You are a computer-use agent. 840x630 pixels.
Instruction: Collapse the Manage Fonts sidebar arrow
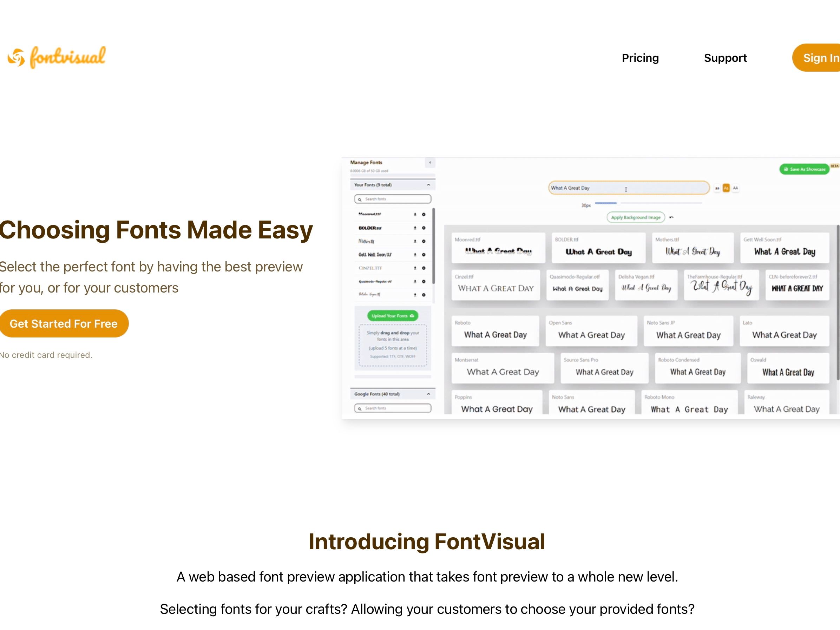[x=430, y=163]
